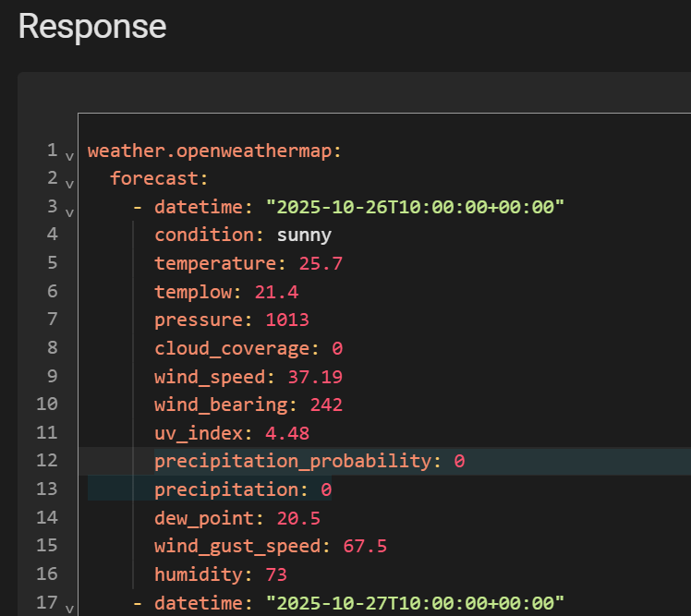Click the Response heading
691x616 pixels.
[92, 26]
